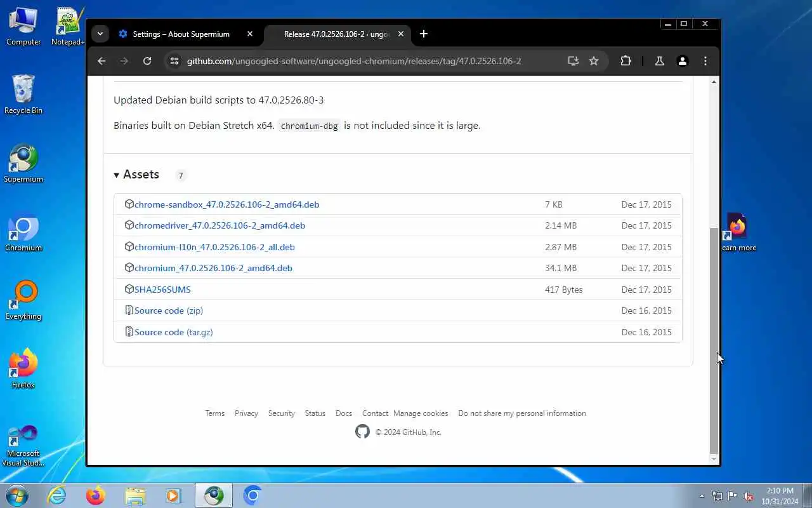Select the Microsoft Visual Studio desktop shortcut
Image resolution: width=812 pixels, height=508 pixels.
tap(23, 446)
